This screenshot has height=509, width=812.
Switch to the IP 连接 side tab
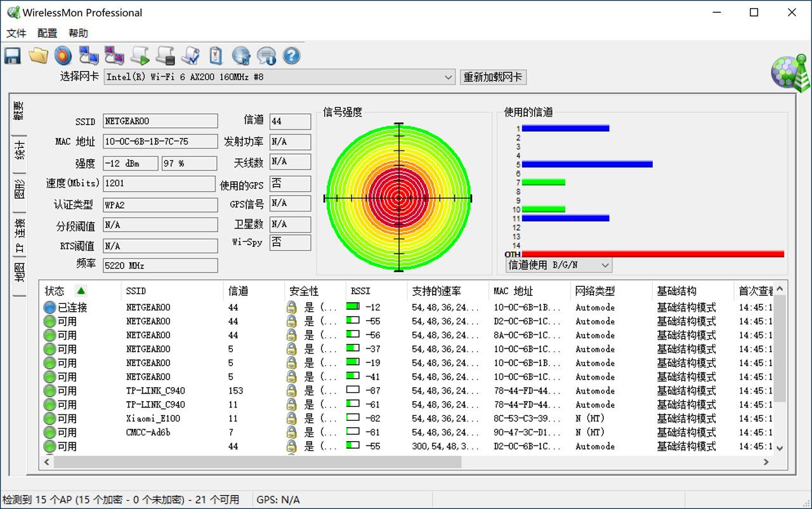[20, 235]
